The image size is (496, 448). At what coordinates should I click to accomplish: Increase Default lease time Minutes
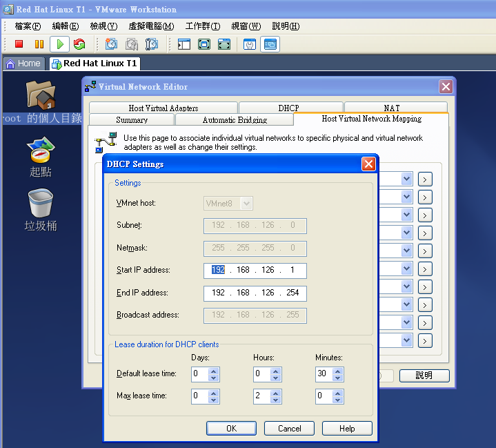(x=337, y=371)
